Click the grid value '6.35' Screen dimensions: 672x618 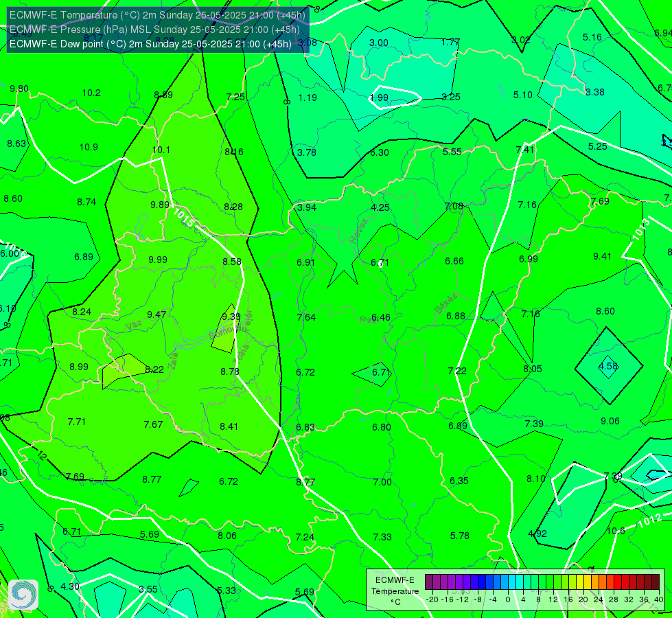pos(459,481)
